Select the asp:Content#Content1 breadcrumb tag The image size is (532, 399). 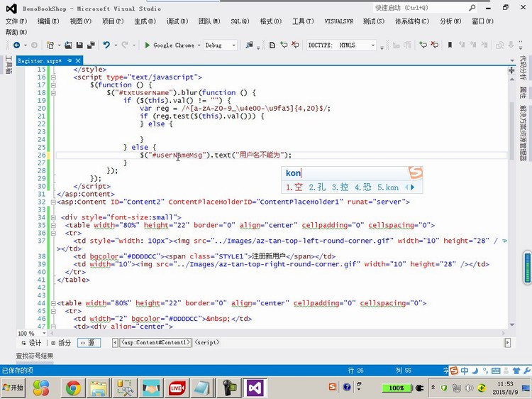click(156, 342)
